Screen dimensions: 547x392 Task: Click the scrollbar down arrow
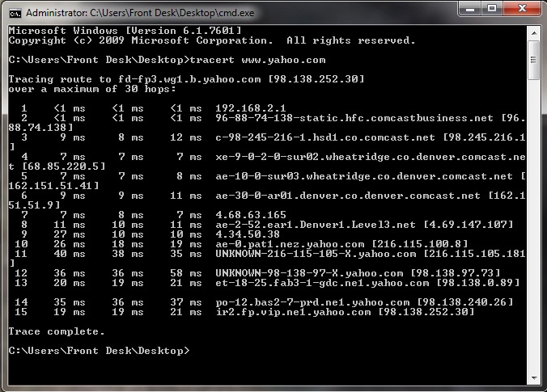pos(534,378)
